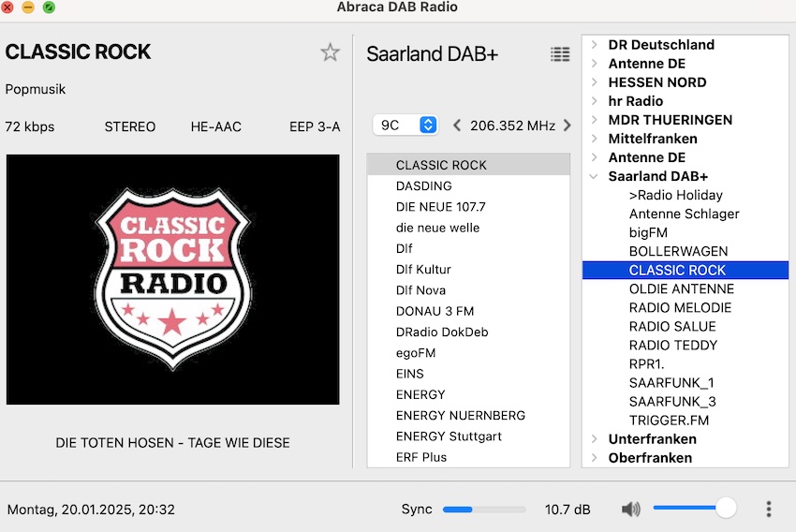The image size is (796, 532).
Task: Go to next frequency with right arrow
Action: 568,125
